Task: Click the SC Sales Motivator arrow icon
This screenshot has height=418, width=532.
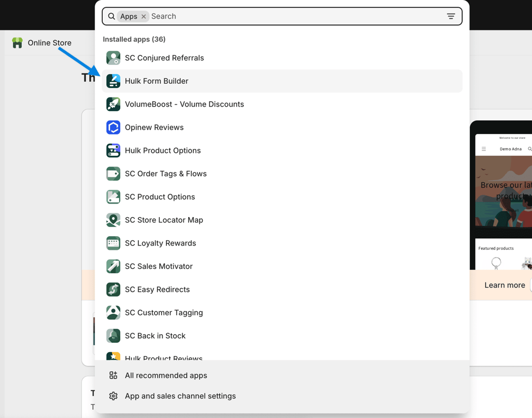Action: pos(113,266)
